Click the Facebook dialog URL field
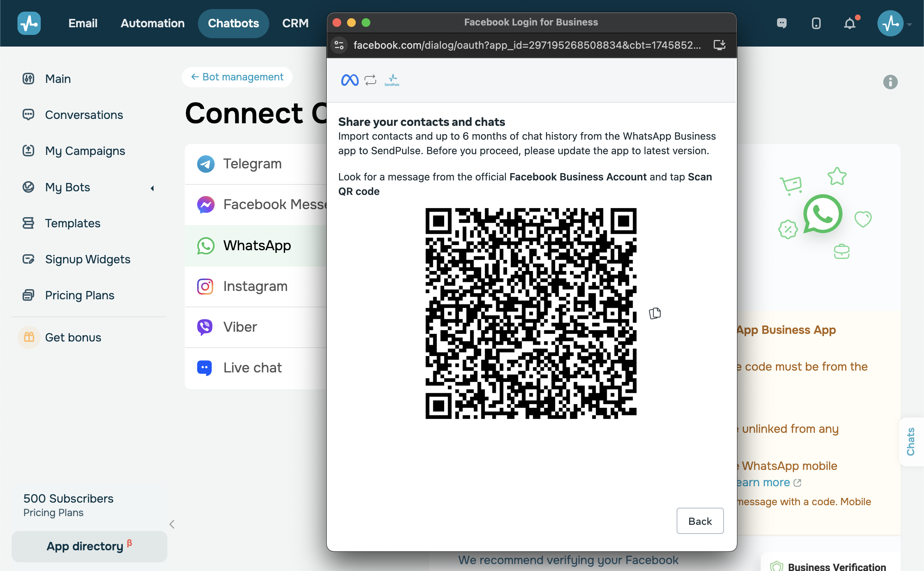 click(x=527, y=45)
